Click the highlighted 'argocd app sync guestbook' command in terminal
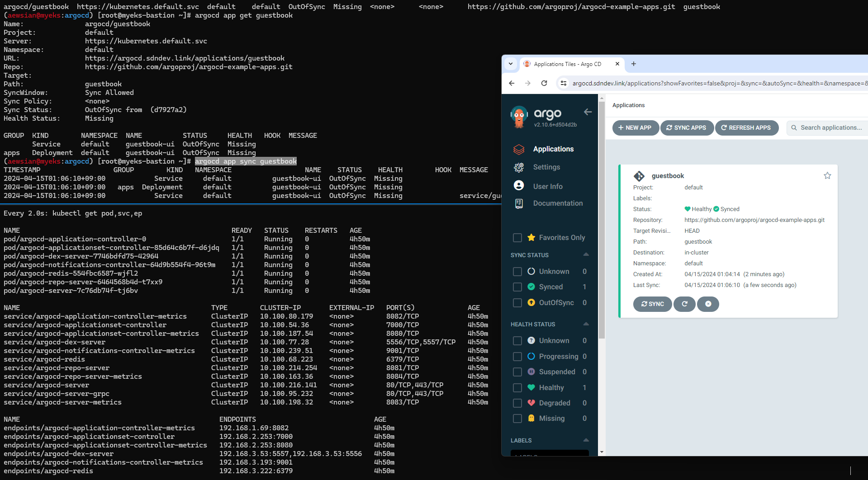868x480 pixels. 246,161
